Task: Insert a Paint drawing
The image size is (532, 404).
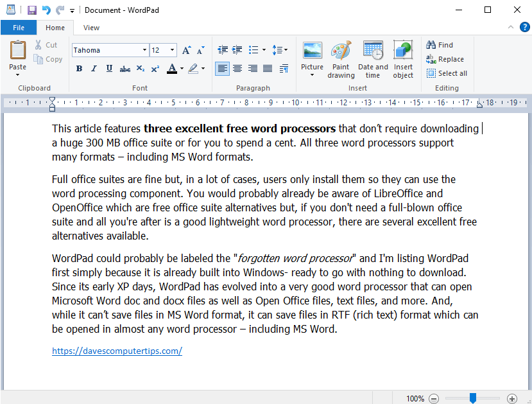Action: click(x=341, y=60)
